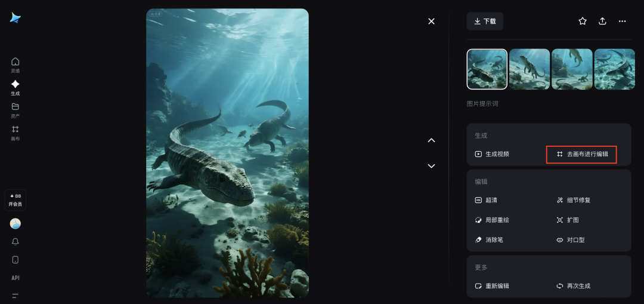Open 资产 folder in sidebar
Image resolution: width=644 pixels, height=304 pixels.
(x=16, y=110)
